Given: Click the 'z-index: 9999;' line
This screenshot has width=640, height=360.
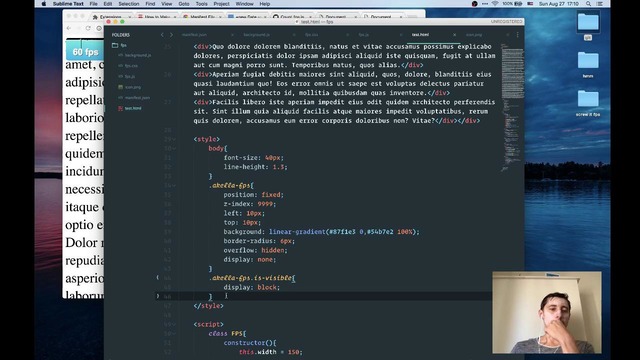Looking at the screenshot, I should click(250, 204).
